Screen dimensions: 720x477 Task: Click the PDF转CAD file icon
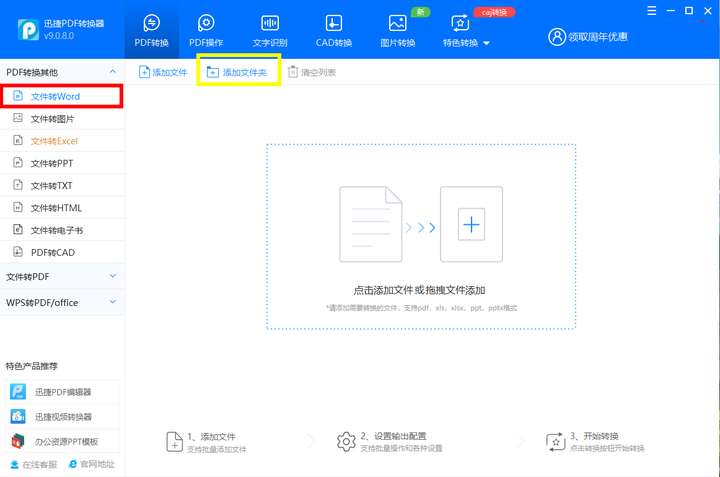pos(17,252)
